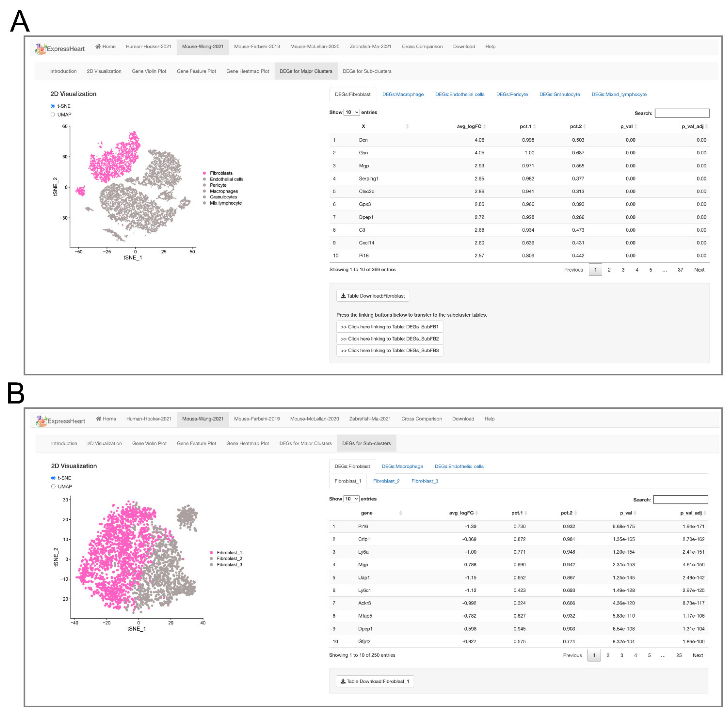This screenshot has height=714, width=728.
Task: Select UMAP radio button in panel B
Action: (53, 486)
